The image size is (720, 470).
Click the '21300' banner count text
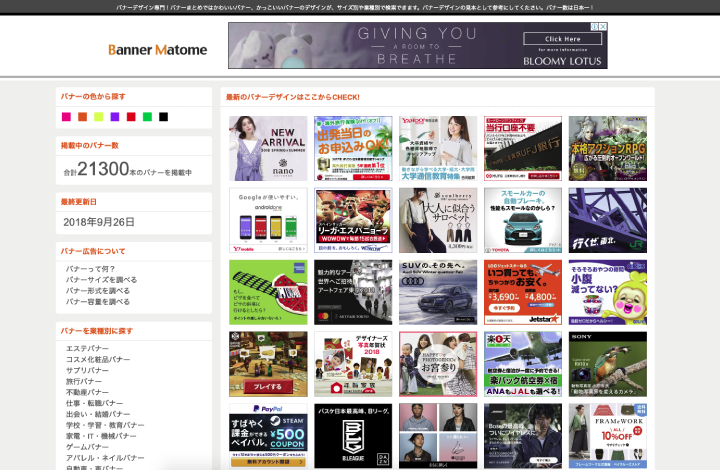pyautogui.click(x=103, y=169)
